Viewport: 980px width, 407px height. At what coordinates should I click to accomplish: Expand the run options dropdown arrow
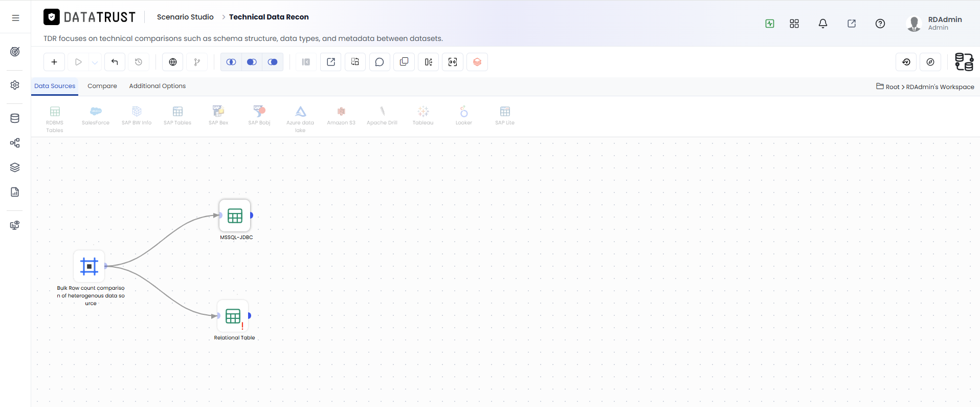pyautogui.click(x=95, y=62)
